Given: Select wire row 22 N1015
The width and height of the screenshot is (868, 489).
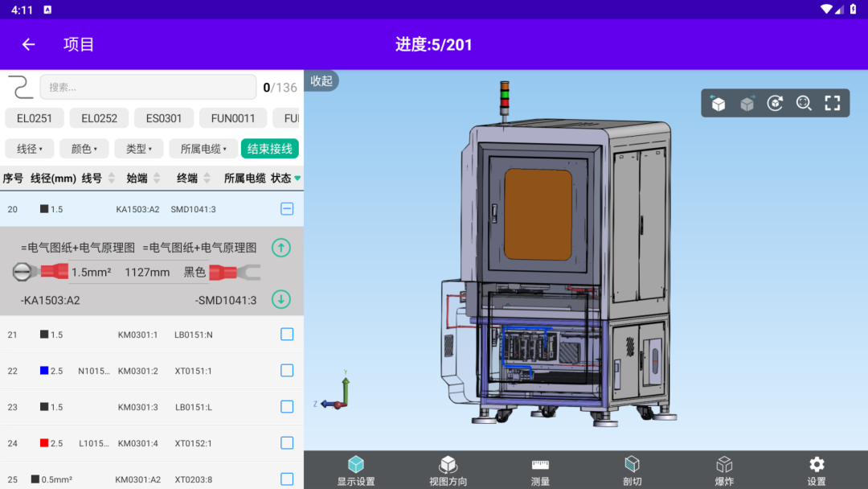Looking at the screenshot, I should (152, 371).
